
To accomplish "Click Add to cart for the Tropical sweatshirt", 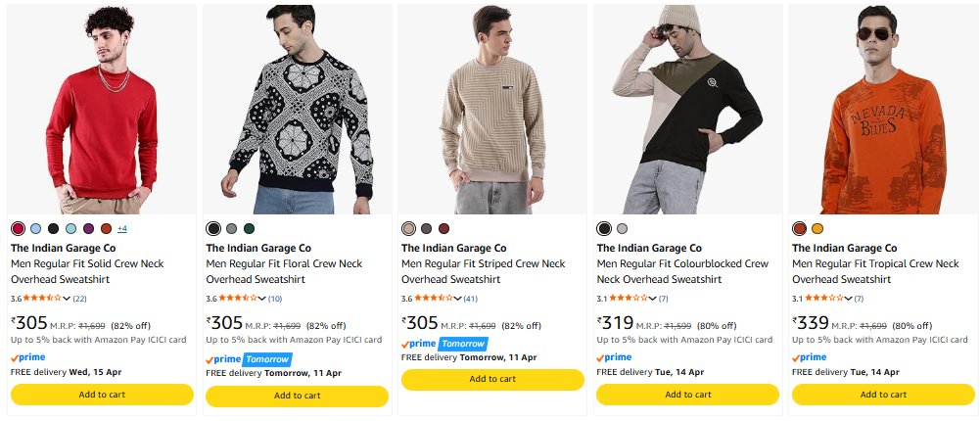I will click(883, 395).
